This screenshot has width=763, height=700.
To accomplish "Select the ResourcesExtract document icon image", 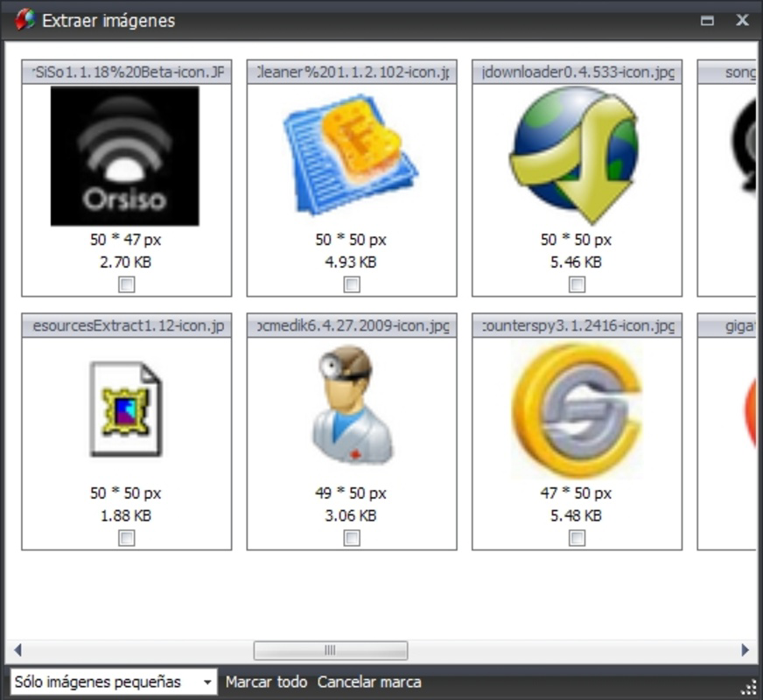I will click(125, 409).
